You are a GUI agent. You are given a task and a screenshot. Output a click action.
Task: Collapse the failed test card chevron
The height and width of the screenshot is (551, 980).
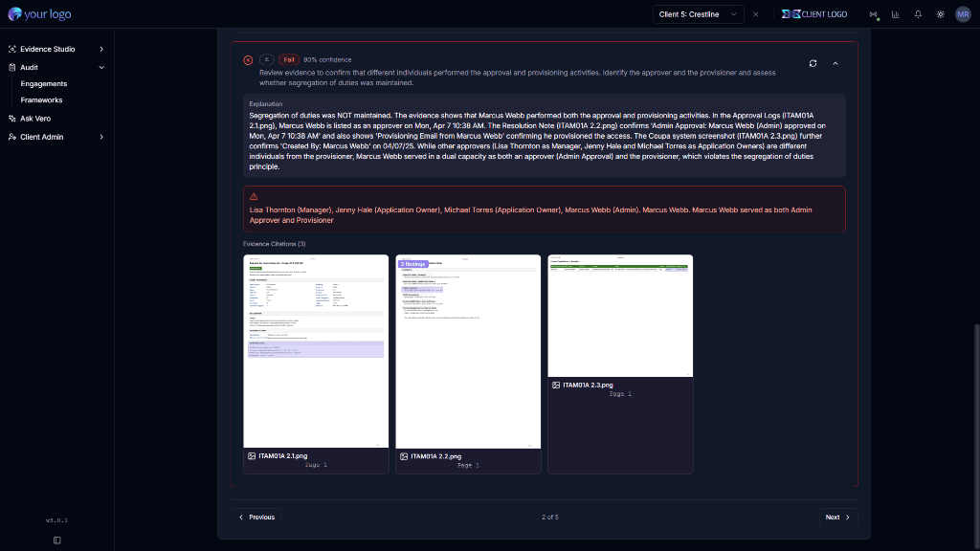(835, 64)
